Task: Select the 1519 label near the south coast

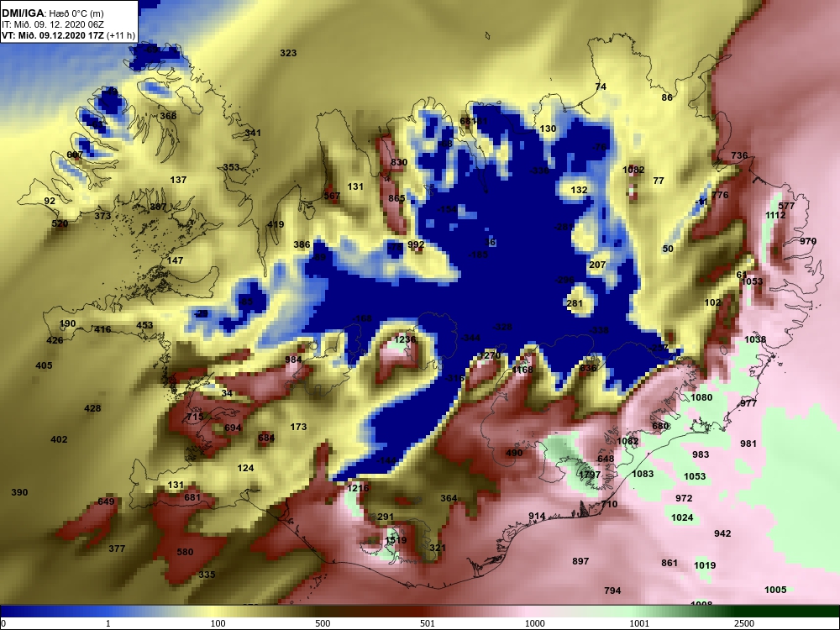Action: coord(396,540)
